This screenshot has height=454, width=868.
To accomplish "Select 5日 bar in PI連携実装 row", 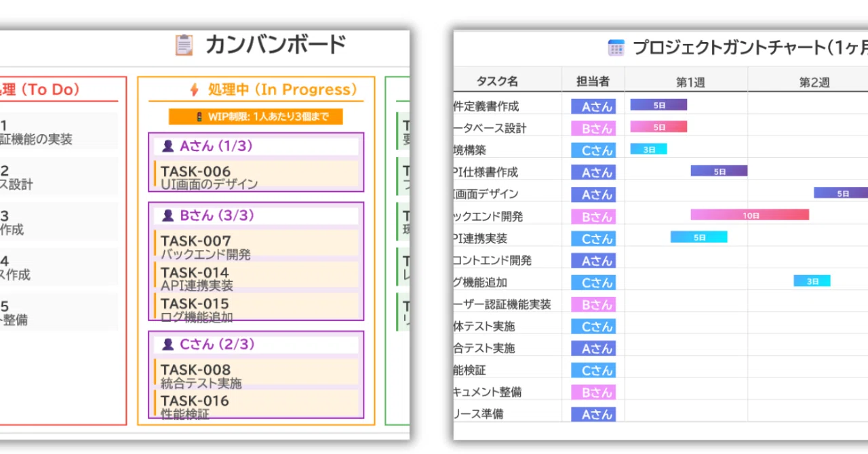I will point(699,237).
